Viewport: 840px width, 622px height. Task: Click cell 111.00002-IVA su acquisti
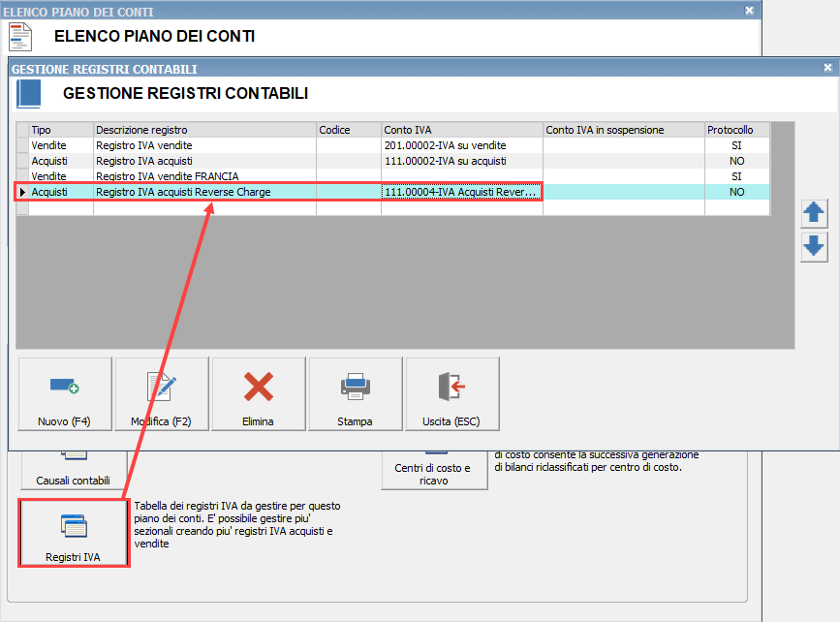click(x=462, y=161)
